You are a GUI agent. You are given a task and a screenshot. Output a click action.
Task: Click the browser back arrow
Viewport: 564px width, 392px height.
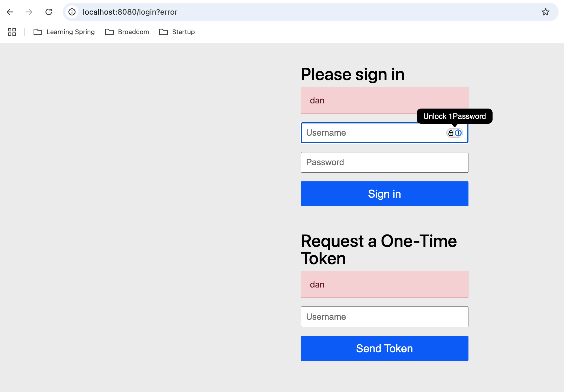coord(10,12)
